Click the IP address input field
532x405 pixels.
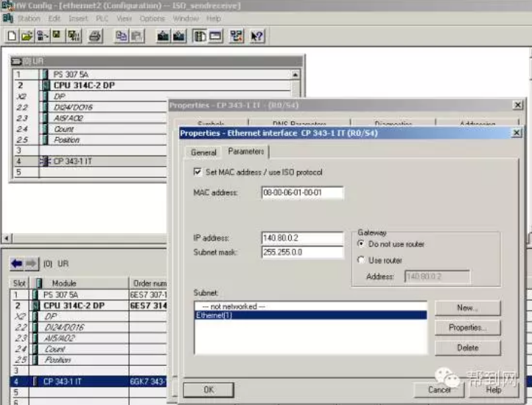[302, 238]
